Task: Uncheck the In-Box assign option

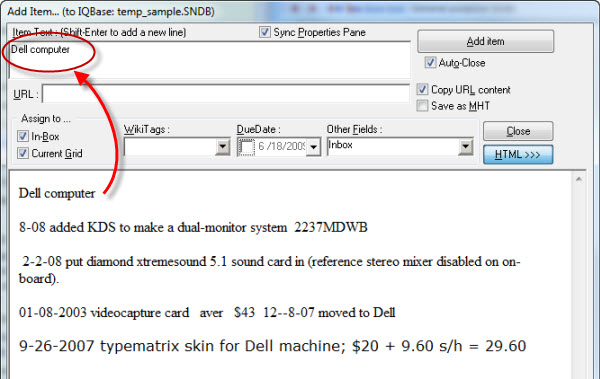Action: (x=23, y=136)
